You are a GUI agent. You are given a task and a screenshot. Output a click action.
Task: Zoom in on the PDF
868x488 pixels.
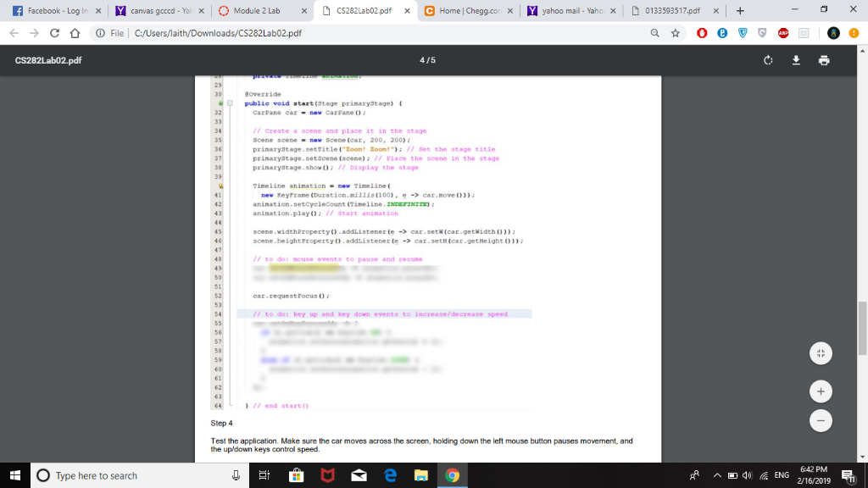821,391
